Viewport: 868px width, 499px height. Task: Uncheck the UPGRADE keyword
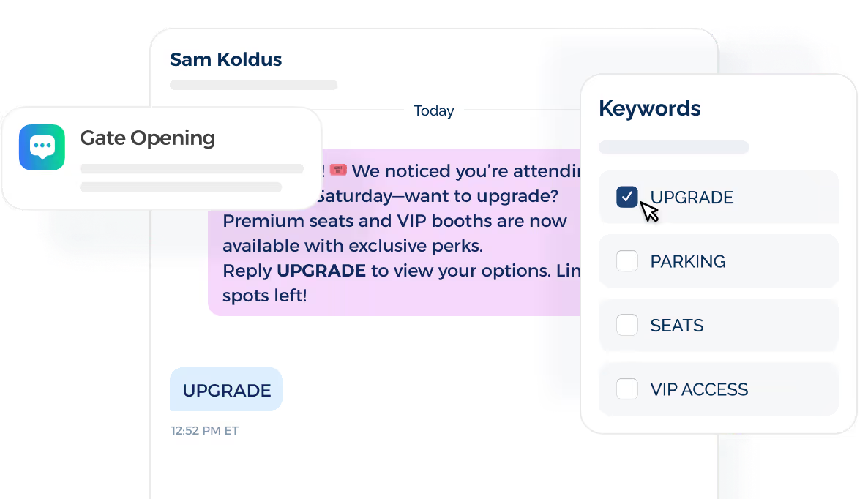point(626,197)
